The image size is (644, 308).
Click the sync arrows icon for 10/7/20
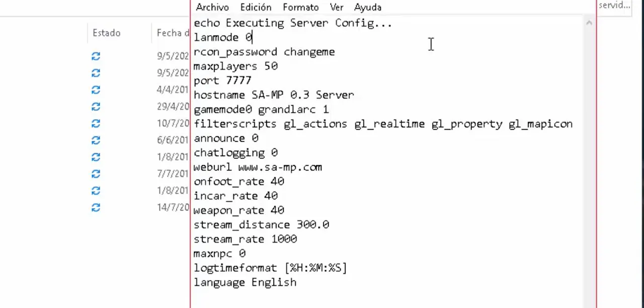(x=96, y=123)
